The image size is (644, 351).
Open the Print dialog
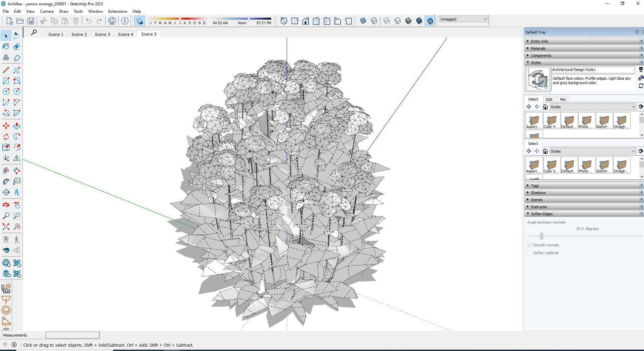coord(112,21)
